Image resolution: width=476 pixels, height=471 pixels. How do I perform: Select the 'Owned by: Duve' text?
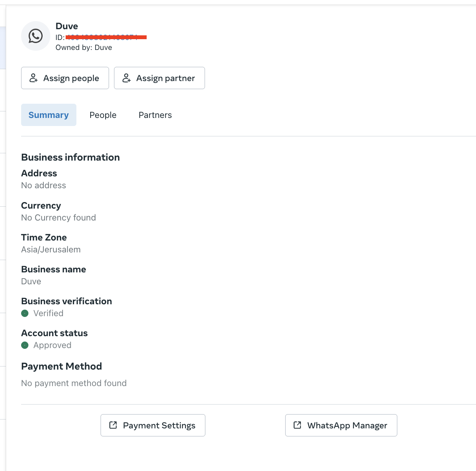pos(84,48)
